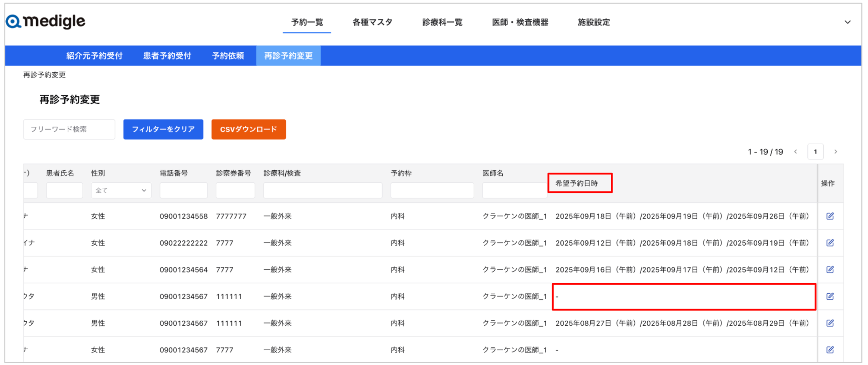Open the 施設設定 menu

coord(594,22)
